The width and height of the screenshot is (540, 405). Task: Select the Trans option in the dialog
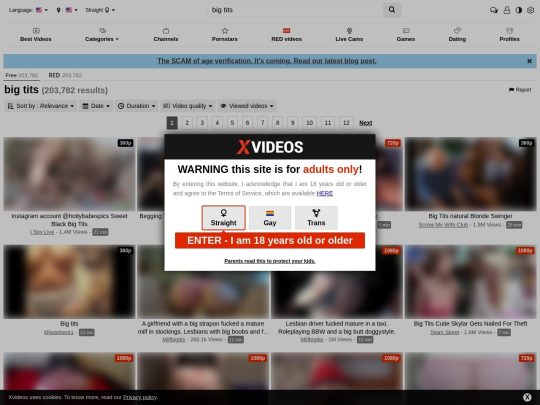point(316,218)
